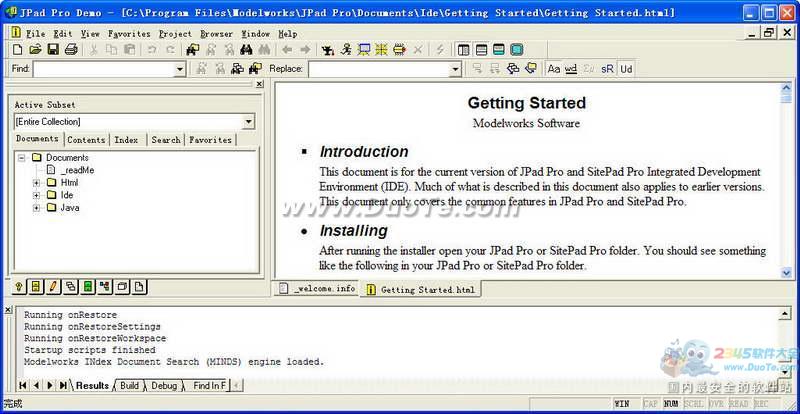
Task: Switch to the Index tab
Action: click(126, 140)
